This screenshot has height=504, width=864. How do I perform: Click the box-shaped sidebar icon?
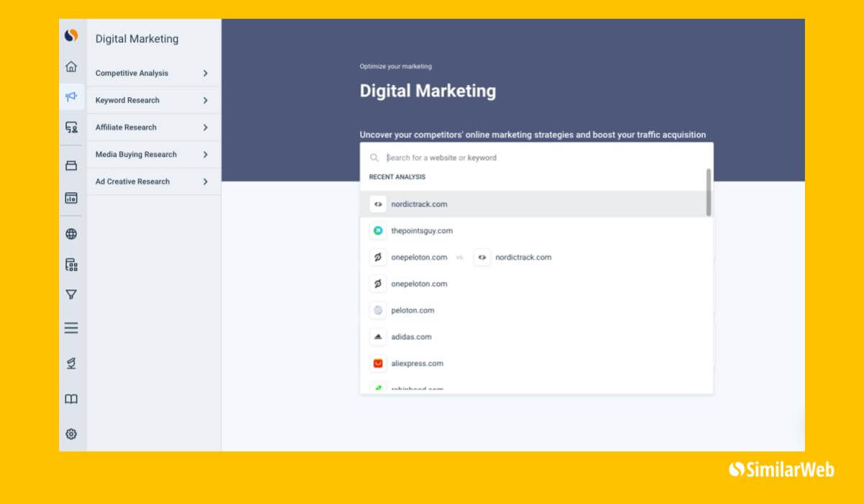point(71,166)
